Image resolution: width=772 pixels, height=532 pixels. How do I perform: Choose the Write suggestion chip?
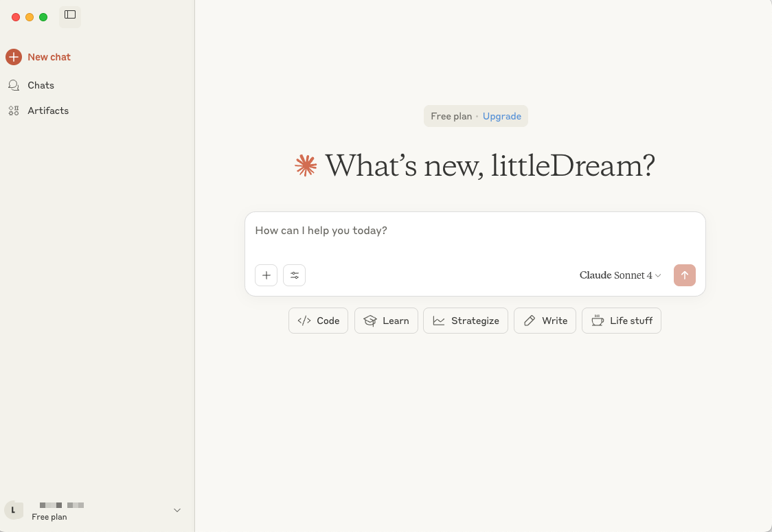(545, 321)
